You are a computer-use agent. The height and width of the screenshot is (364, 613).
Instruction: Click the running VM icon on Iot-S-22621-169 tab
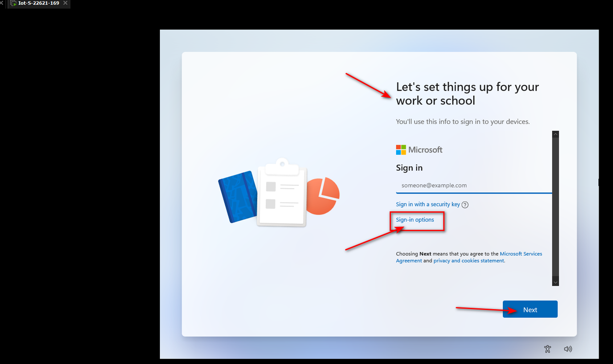13,3
